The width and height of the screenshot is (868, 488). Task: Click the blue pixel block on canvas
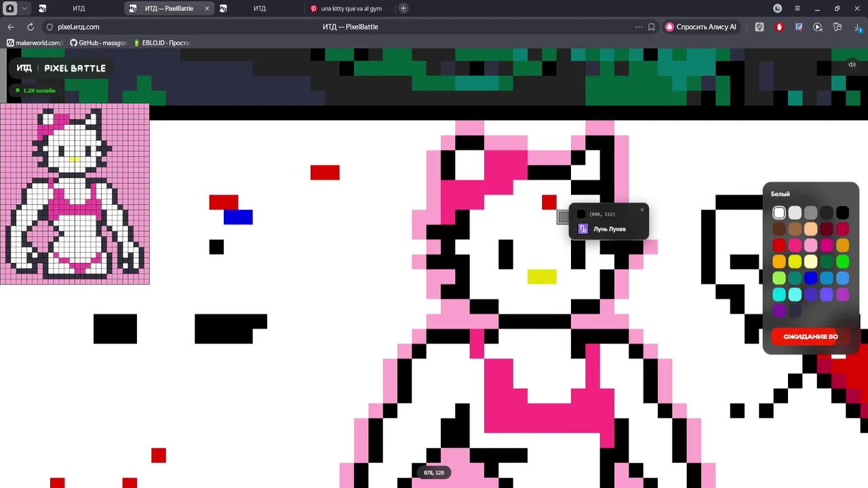click(x=238, y=217)
